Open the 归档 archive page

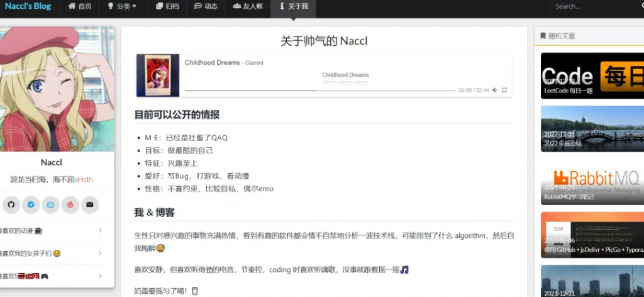click(x=167, y=6)
